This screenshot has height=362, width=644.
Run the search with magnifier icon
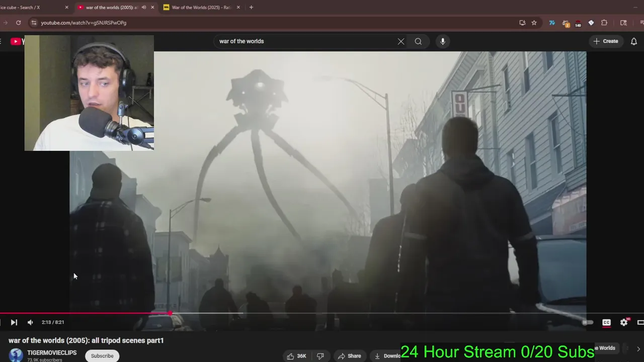(x=418, y=41)
